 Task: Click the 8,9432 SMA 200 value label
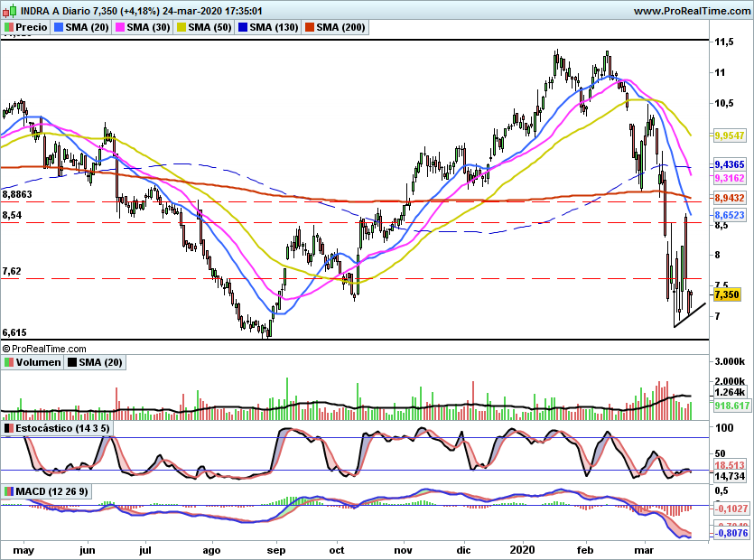pos(729,197)
